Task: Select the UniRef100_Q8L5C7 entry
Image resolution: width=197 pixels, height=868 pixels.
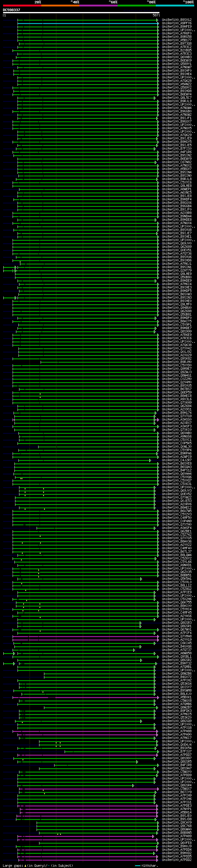Action: (177, 98)
